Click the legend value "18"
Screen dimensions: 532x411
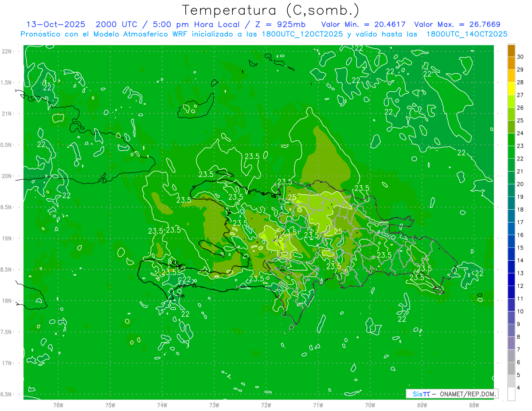520,209
